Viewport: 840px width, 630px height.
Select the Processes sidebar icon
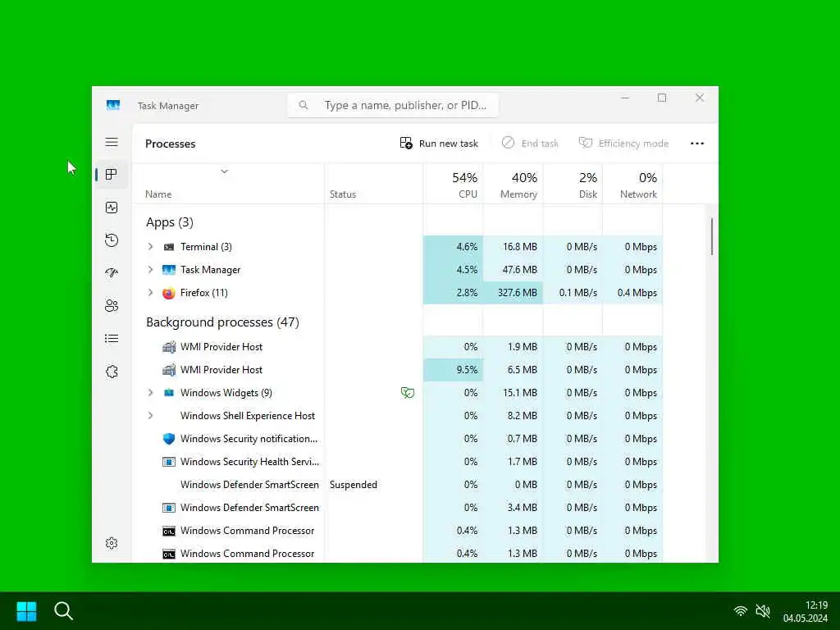coord(112,175)
